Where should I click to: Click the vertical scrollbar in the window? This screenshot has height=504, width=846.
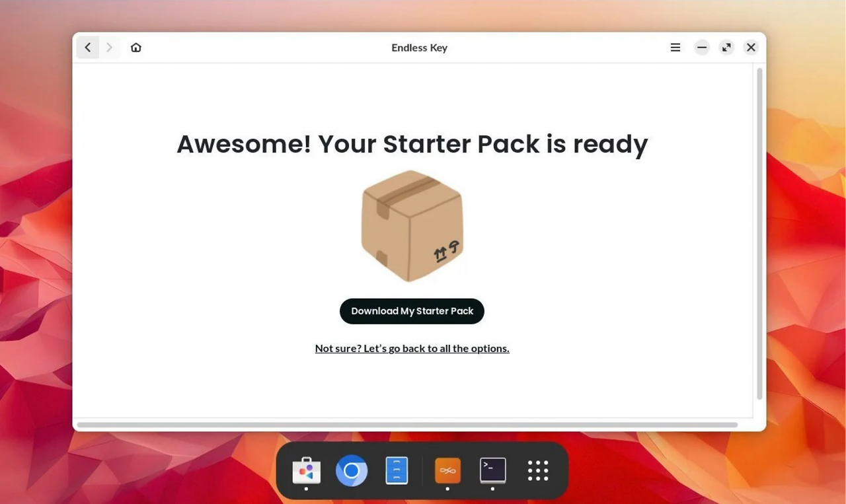pos(759,233)
